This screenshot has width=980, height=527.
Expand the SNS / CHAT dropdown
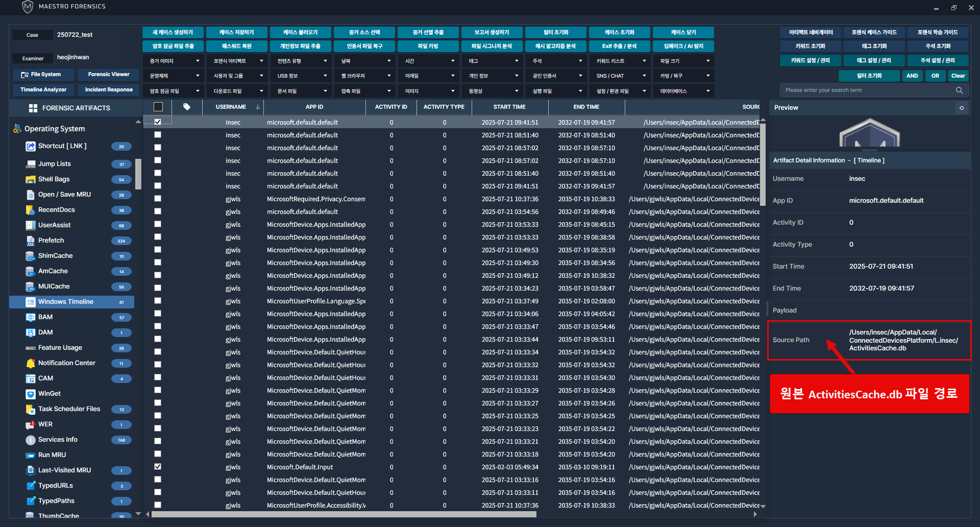point(620,76)
